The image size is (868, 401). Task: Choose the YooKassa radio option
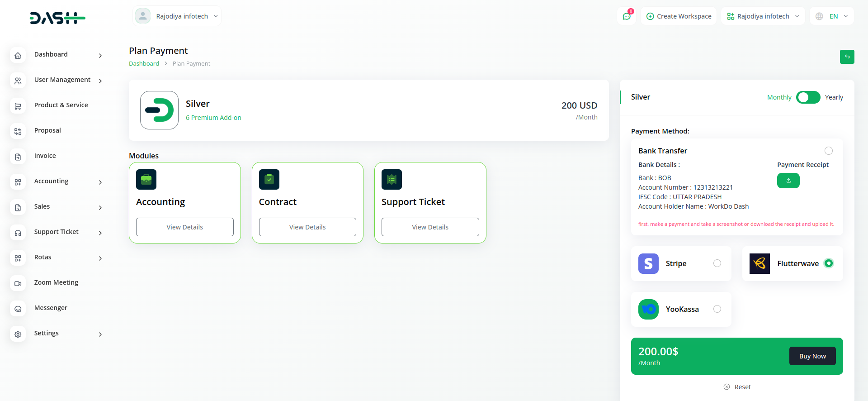pyautogui.click(x=717, y=309)
